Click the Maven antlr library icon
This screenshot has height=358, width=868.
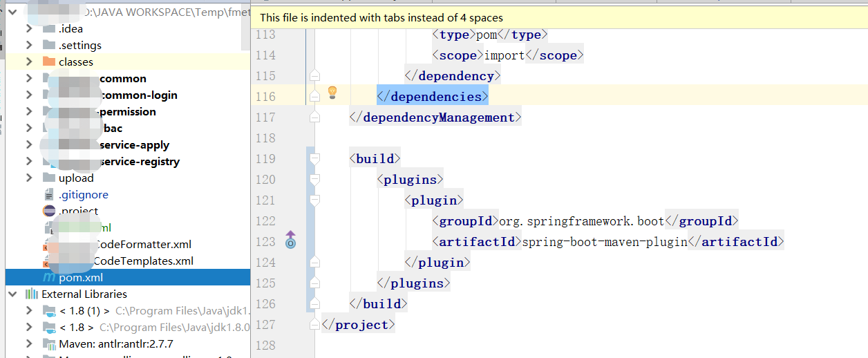[48, 343]
